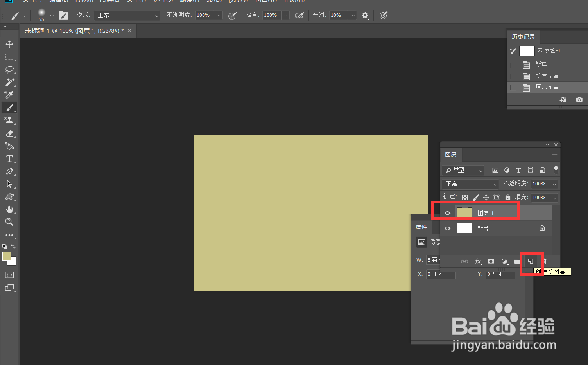This screenshot has width=588, height=365.
Task: Open the layer blend mode 正常 dropdown
Action: (x=470, y=184)
